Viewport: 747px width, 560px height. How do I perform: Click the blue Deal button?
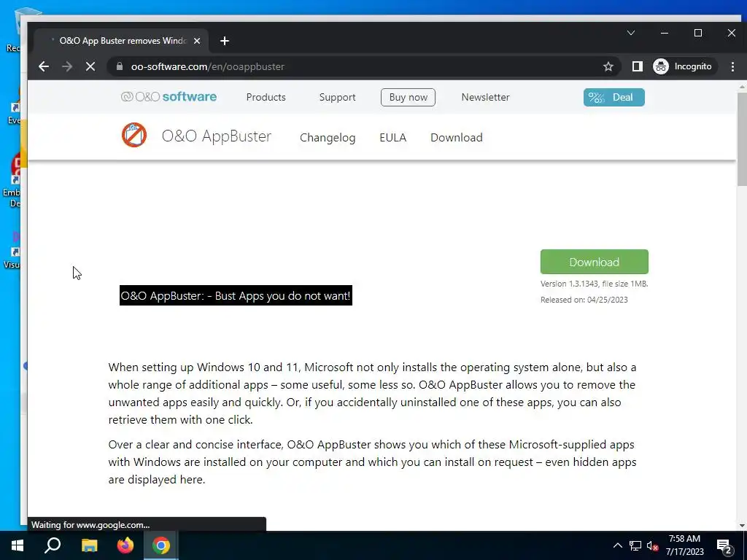pos(614,97)
